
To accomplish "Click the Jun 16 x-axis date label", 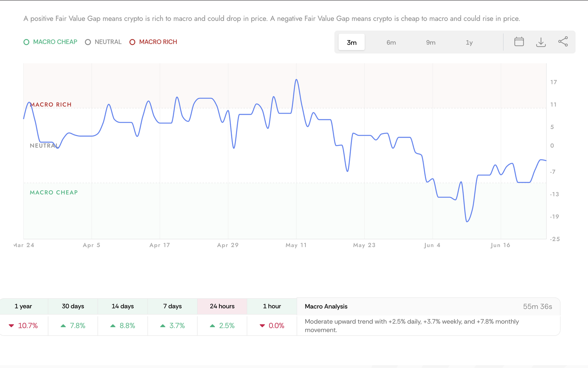I will (501, 245).
